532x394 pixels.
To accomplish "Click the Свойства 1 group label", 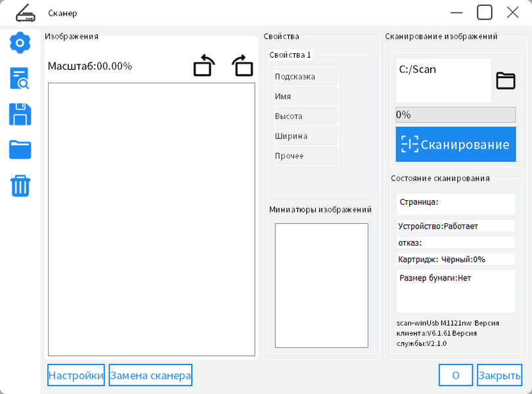I will point(290,55).
